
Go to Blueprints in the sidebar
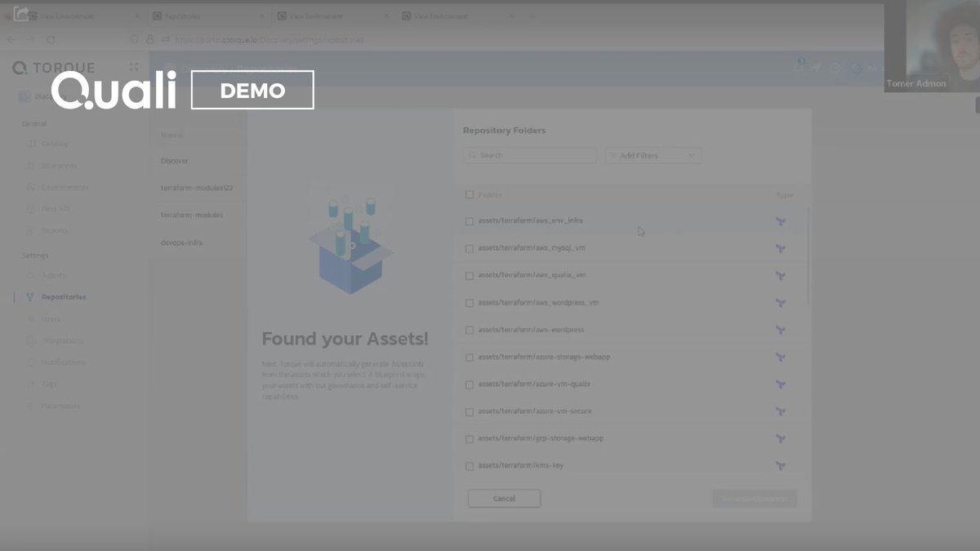coord(59,166)
